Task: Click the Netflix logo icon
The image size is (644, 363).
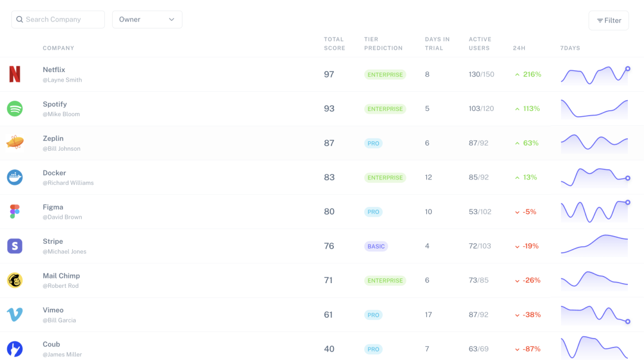Action: point(15,75)
